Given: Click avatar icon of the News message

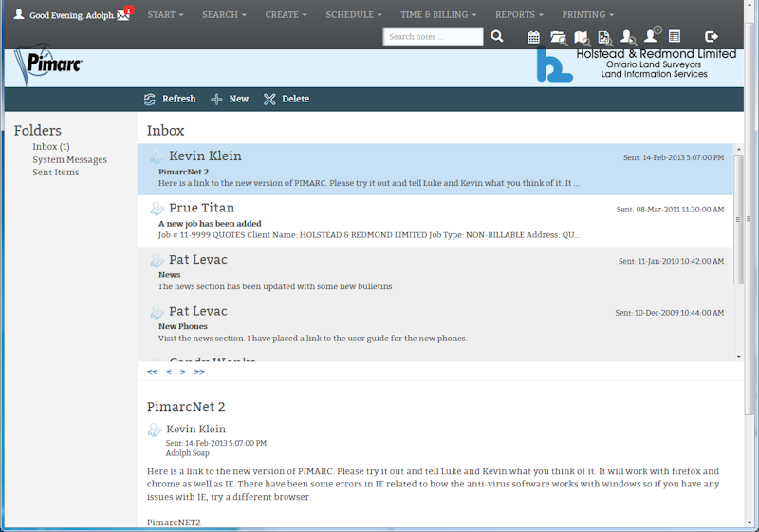Looking at the screenshot, I should [157, 260].
